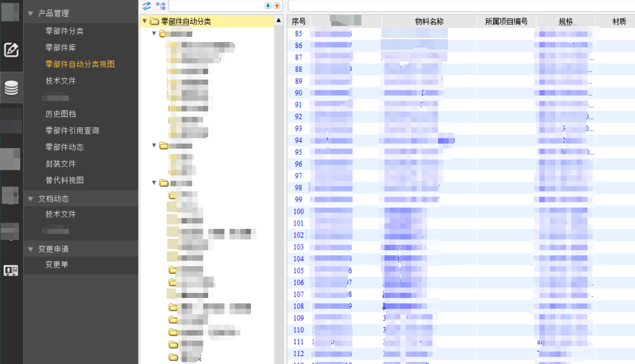635x364 pixels.
Task: Open 零部件分类 menu item
Action: (64, 31)
